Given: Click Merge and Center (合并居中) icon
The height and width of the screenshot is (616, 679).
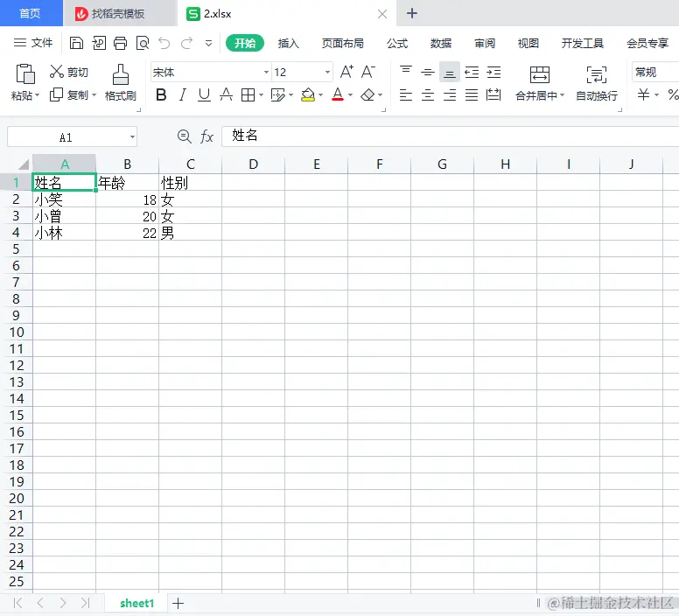Looking at the screenshot, I should coord(540,74).
